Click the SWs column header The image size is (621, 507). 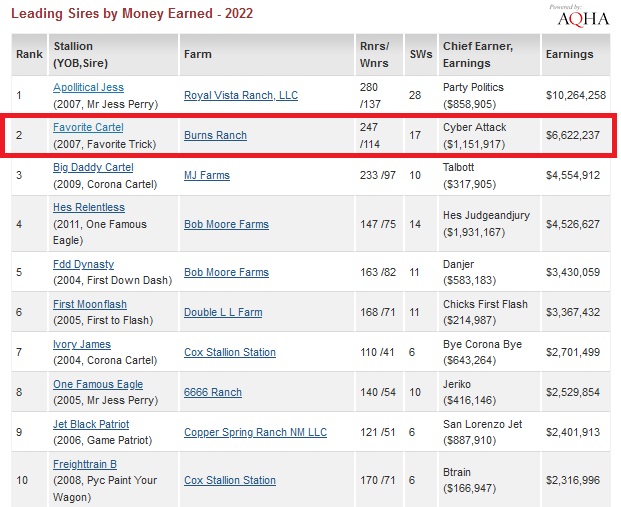pos(421,55)
